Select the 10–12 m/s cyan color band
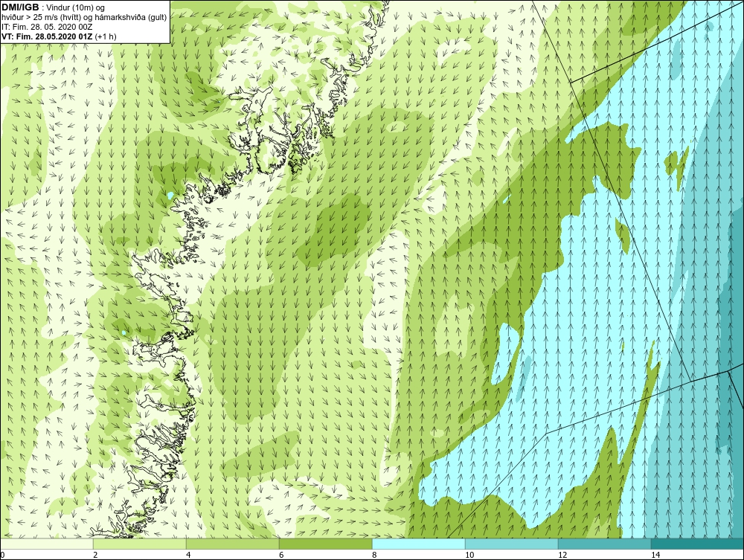Image resolution: width=744 pixels, height=560 pixels. [x=512, y=544]
